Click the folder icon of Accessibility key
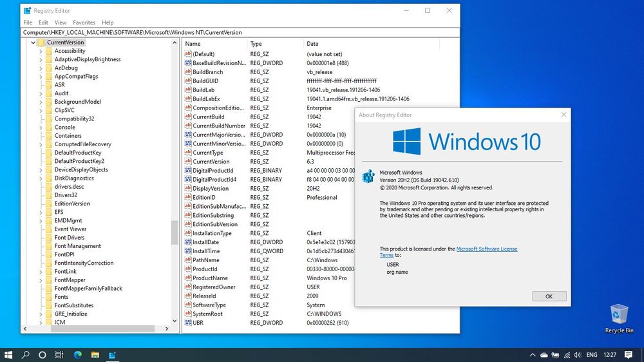 (48, 50)
